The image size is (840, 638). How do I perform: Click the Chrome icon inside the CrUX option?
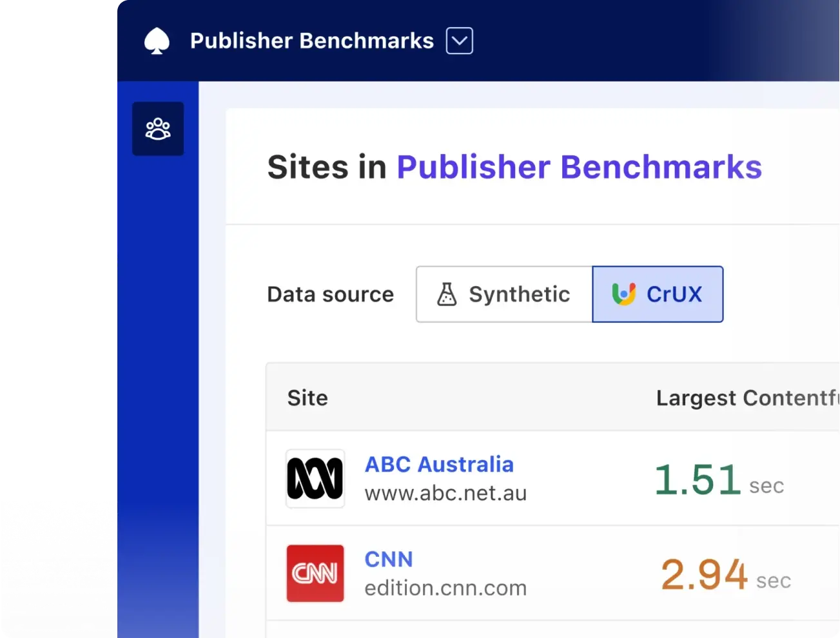click(x=623, y=295)
